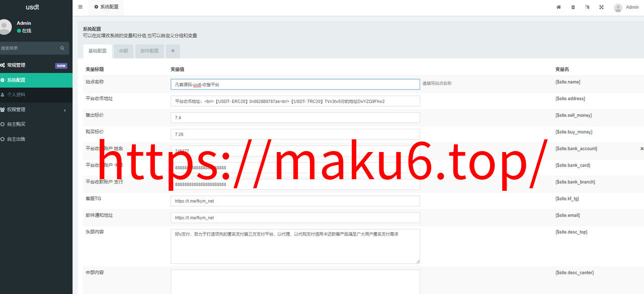Click the 站点名称 input field

(x=295, y=84)
